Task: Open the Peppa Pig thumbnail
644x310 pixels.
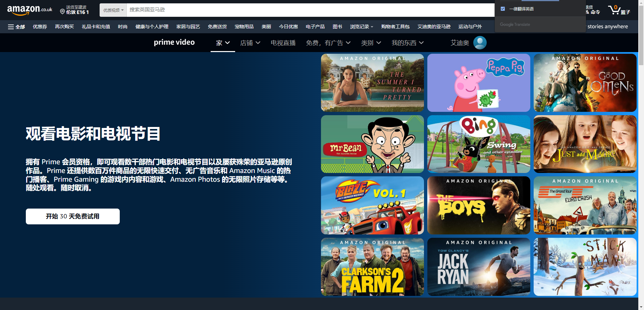Action: coord(479,83)
